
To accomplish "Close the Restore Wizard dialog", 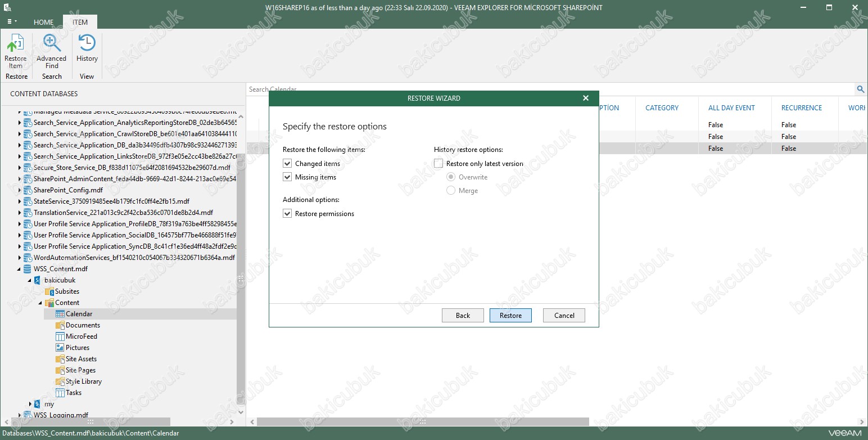I will (586, 98).
